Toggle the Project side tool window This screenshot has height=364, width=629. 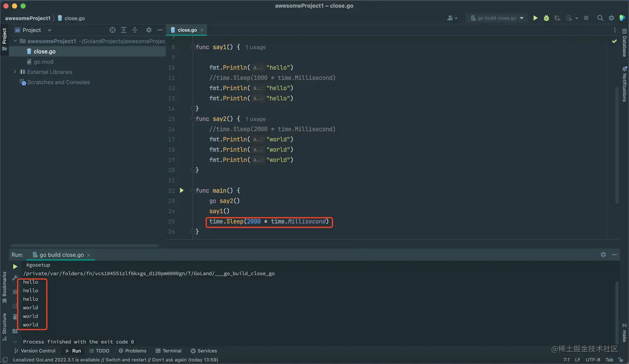[x=5, y=39]
